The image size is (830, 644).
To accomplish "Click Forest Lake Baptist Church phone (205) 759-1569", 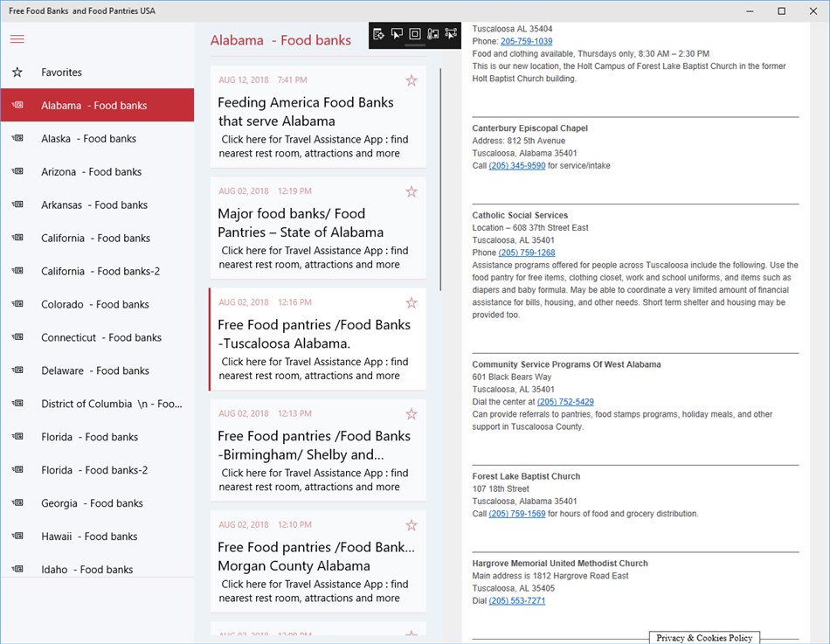I will (517, 514).
